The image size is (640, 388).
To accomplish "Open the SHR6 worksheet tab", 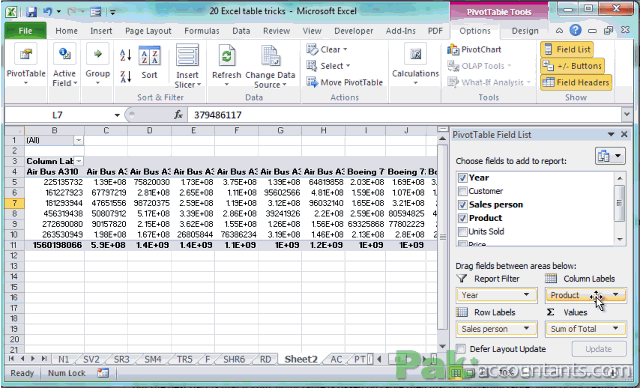I will pyautogui.click(x=234, y=359).
